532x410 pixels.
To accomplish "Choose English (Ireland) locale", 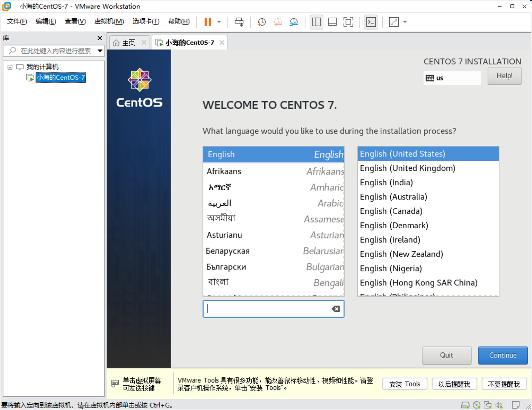I will (428, 240).
